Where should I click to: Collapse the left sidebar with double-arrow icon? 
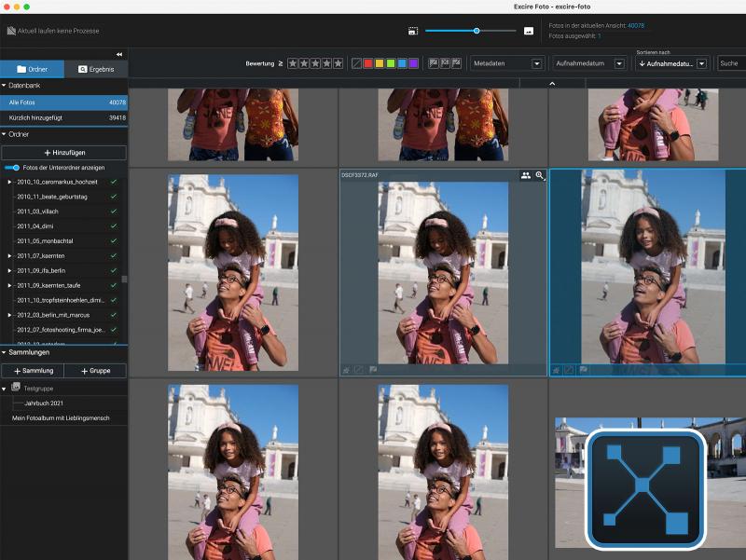[x=119, y=55]
